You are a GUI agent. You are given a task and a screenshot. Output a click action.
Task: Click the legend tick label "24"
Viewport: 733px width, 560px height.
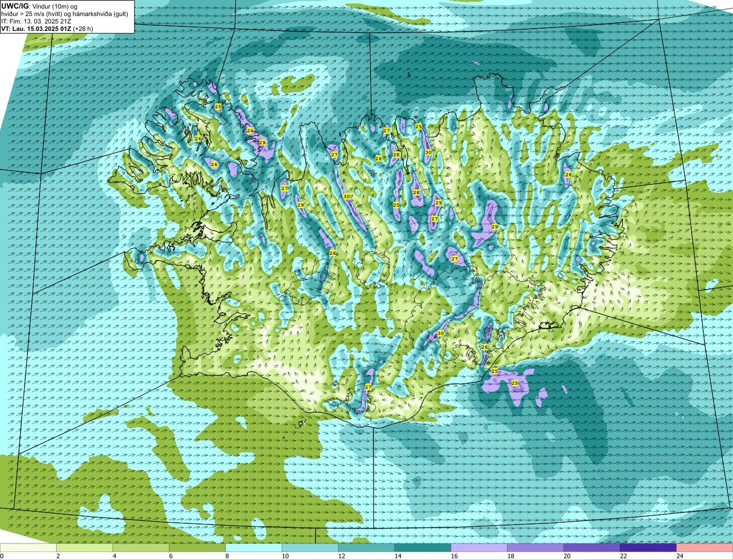coord(680,556)
